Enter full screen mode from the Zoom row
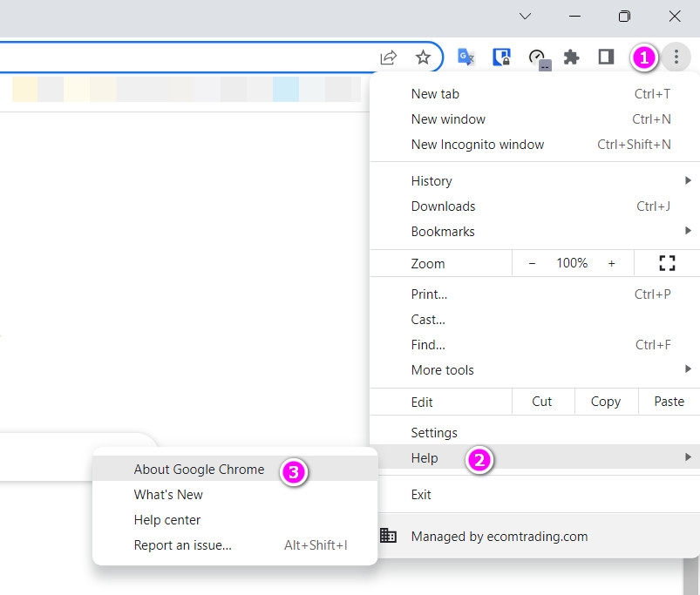The width and height of the screenshot is (700, 595). point(667,262)
